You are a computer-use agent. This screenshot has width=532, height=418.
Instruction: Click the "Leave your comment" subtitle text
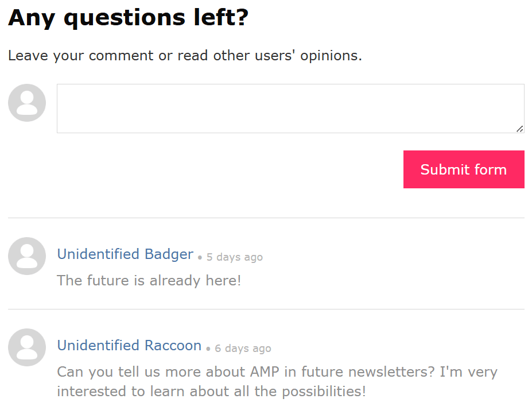(x=185, y=56)
